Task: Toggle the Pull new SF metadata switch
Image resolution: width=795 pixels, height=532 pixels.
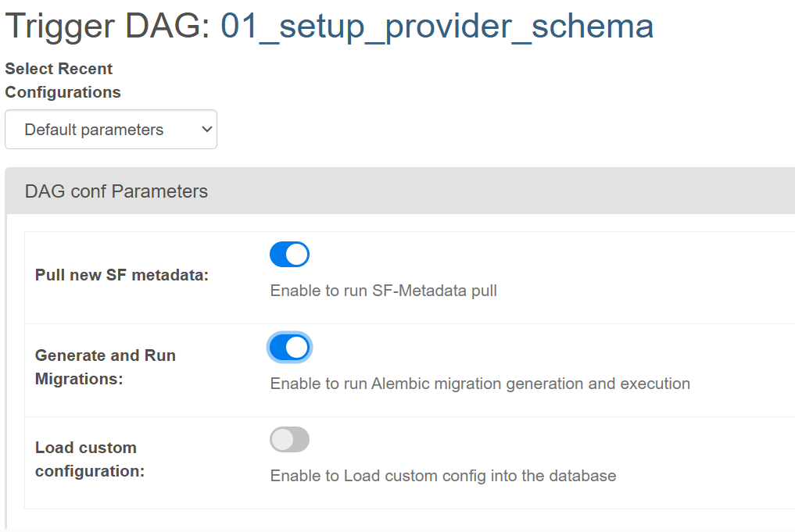Action: pyautogui.click(x=289, y=254)
